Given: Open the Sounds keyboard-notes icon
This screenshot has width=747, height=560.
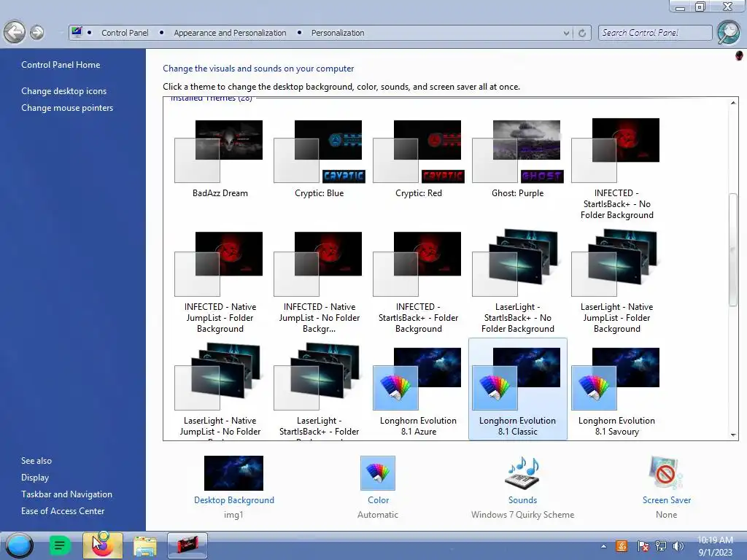Looking at the screenshot, I should pyautogui.click(x=522, y=472).
